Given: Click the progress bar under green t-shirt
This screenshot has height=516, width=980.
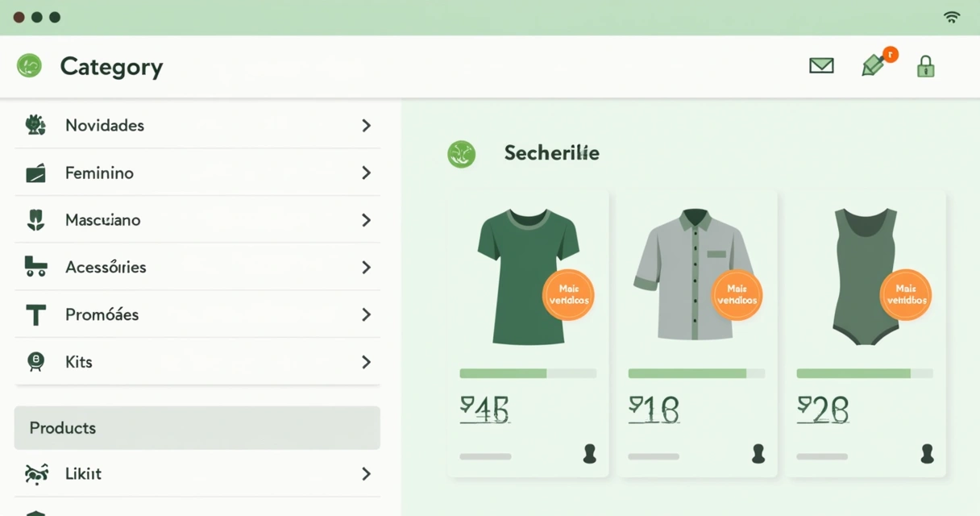Looking at the screenshot, I should point(528,373).
